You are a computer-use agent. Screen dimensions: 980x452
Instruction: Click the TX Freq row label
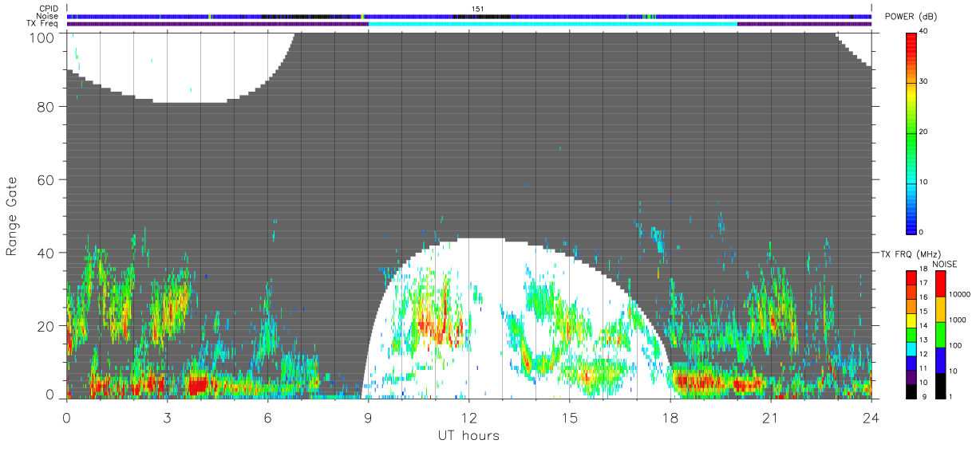click(x=42, y=23)
